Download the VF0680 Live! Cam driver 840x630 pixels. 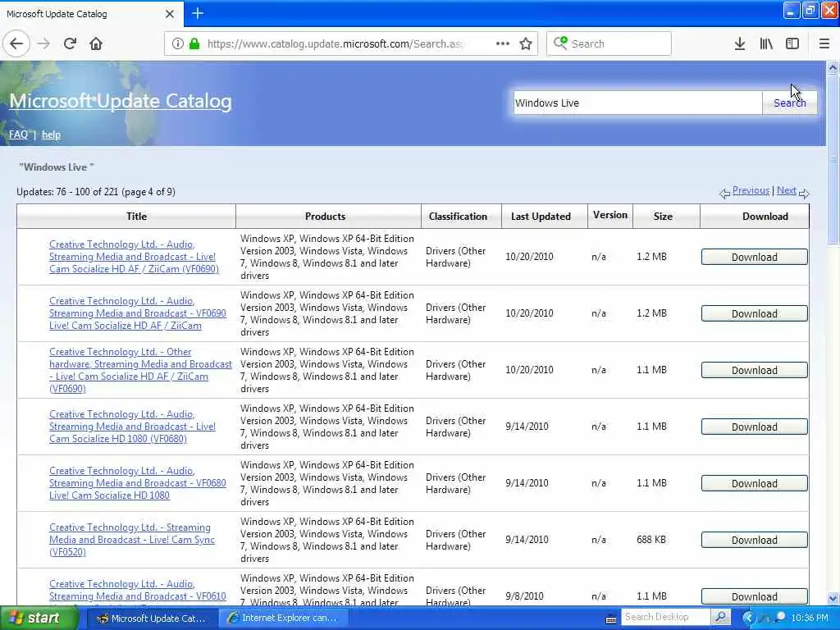point(755,484)
